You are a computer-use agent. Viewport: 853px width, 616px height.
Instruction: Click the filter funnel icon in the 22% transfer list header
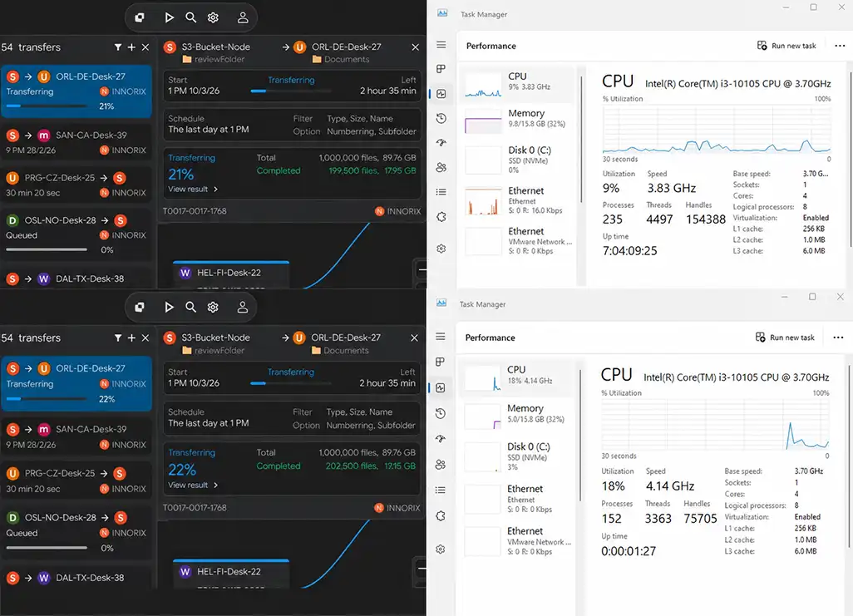[118, 338]
